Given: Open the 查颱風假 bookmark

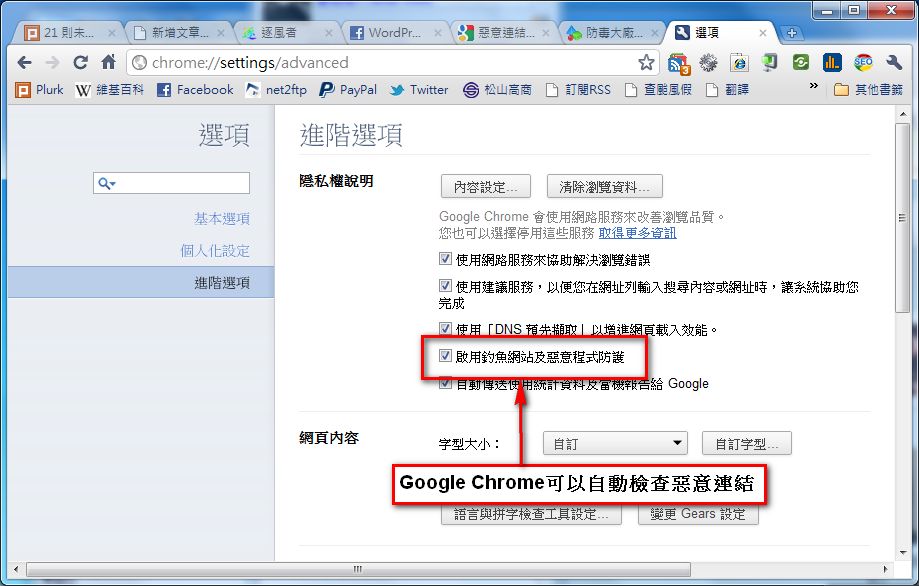Looking at the screenshot, I should 658,90.
